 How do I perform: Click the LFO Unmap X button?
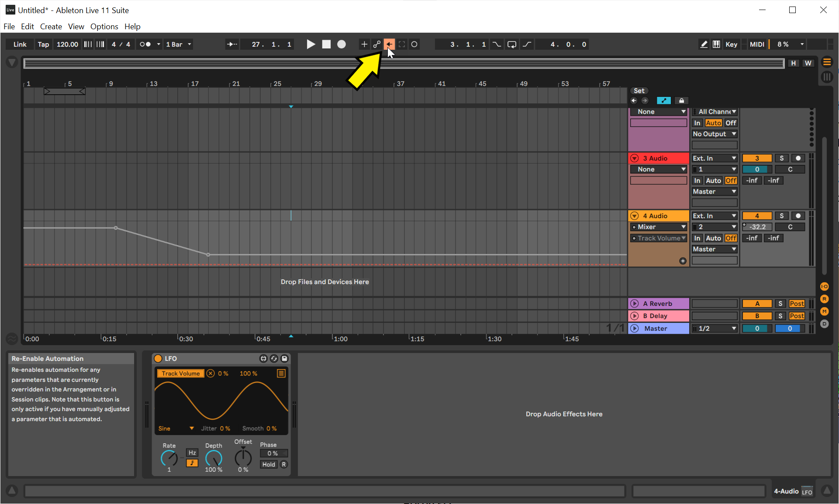[x=211, y=374]
